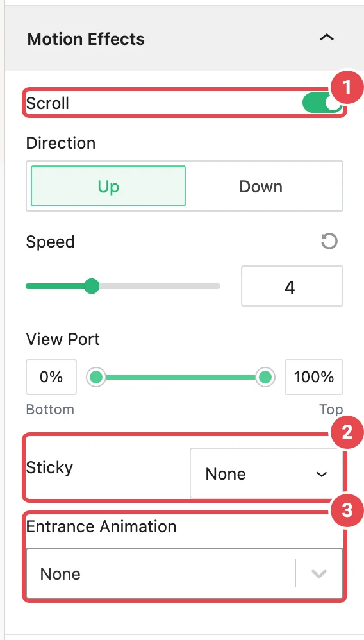Image resolution: width=364 pixels, height=640 pixels.
Task: Click the right View Port range handle
Action: tap(265, 376)
